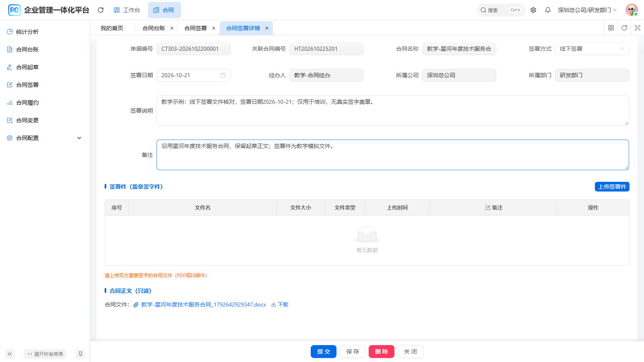Open the 深圳总公司/研发部门 organization switcher
The height and width of the screenshot is (362, 644).
[x=587, y=10]
